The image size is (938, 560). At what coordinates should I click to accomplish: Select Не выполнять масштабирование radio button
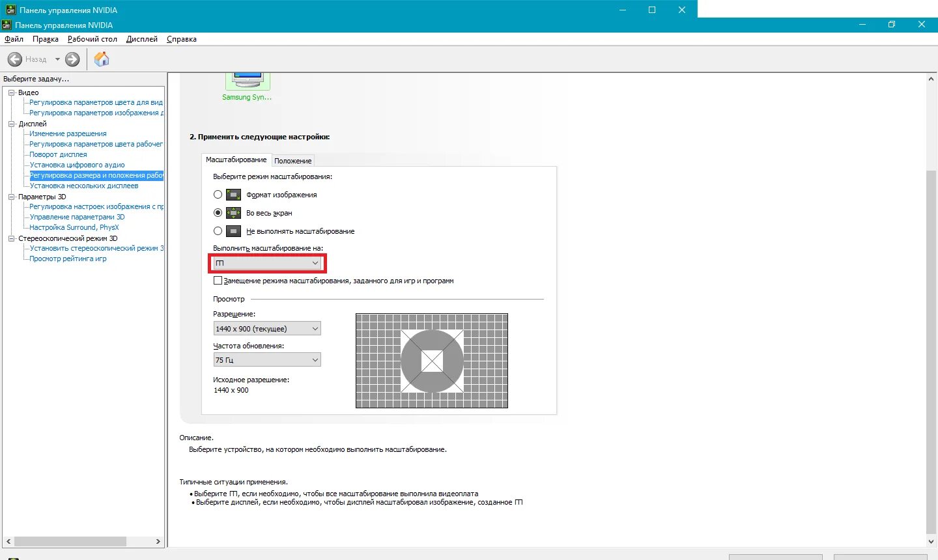[x=218, y=231]
